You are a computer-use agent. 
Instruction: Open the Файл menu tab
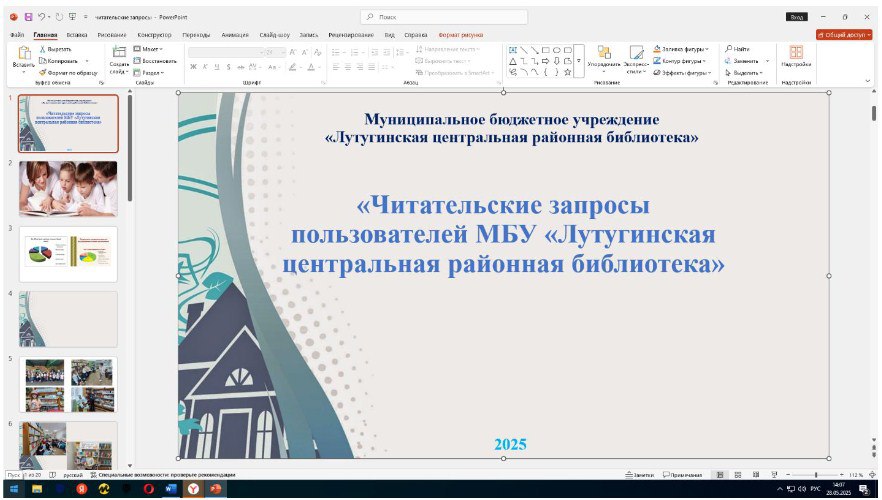[x=17, y=35]
